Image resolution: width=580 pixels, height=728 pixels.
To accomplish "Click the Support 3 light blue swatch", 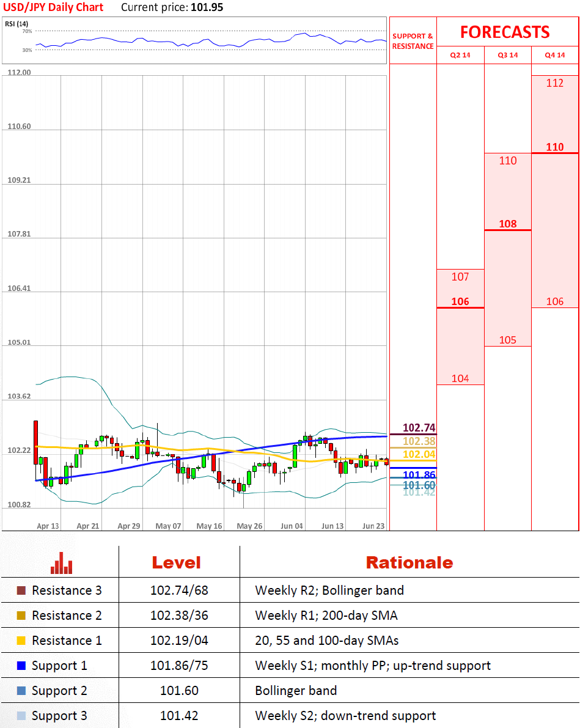I will point(21,716).
